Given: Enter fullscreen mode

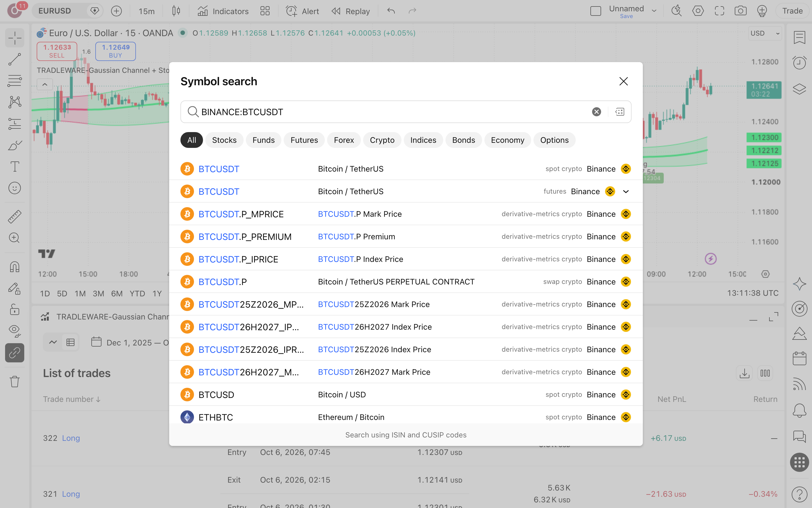Looking at the screenshot, I should coord(720,11).
